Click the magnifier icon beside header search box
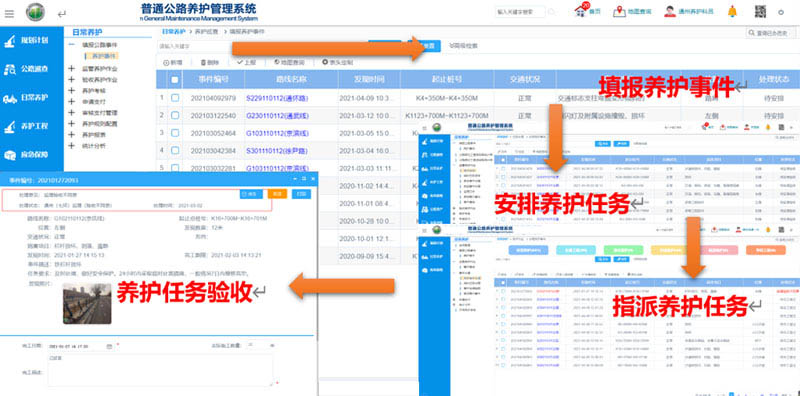The height and width of the screenshot is (396, 800). tap(552, 11)
